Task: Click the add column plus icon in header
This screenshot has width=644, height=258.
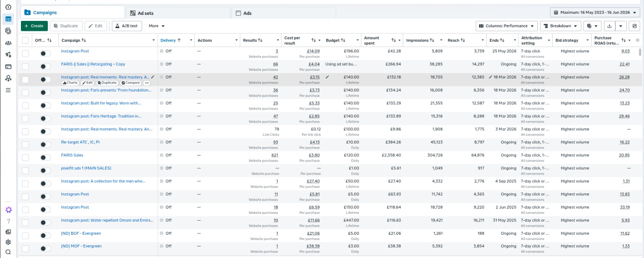Action: (638, 40)
